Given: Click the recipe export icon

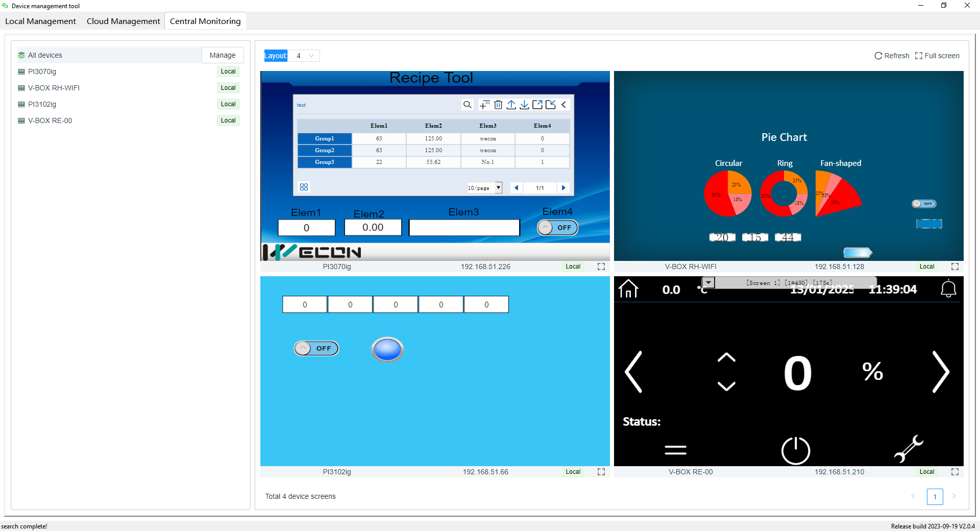Looking at the screenshot, I should point(537,105).
